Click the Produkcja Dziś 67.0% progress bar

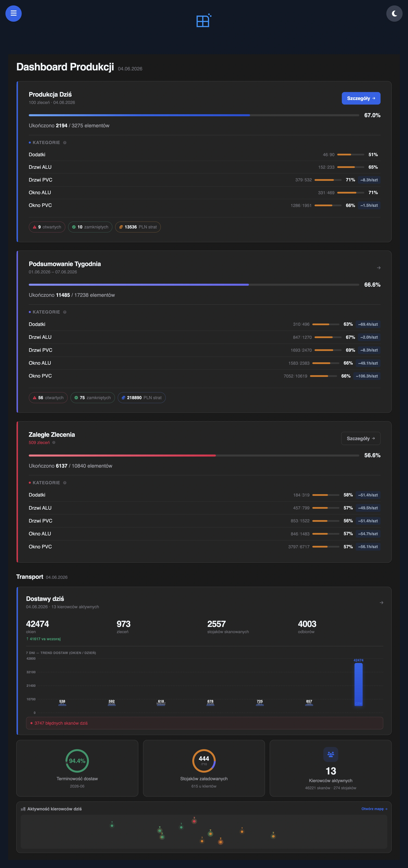(x=194, y=115)
